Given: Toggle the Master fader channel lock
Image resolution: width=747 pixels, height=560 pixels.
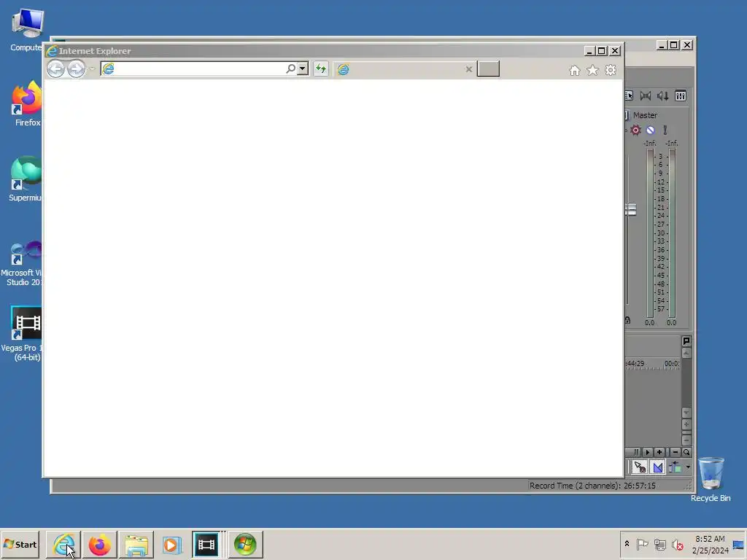Looking at the screenshot, I should coord(628,321).
